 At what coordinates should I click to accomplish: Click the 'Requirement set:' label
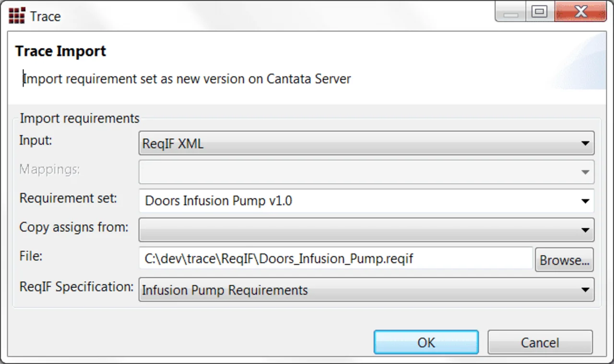pyautogui.click(x=68, y=198)
